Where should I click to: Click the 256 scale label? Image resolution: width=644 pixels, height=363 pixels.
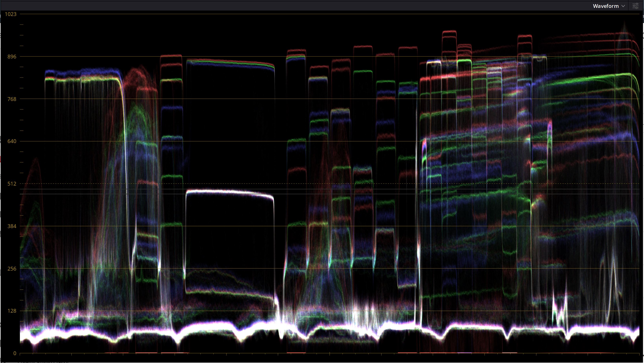pyautogui.click(x=12, y=269)
